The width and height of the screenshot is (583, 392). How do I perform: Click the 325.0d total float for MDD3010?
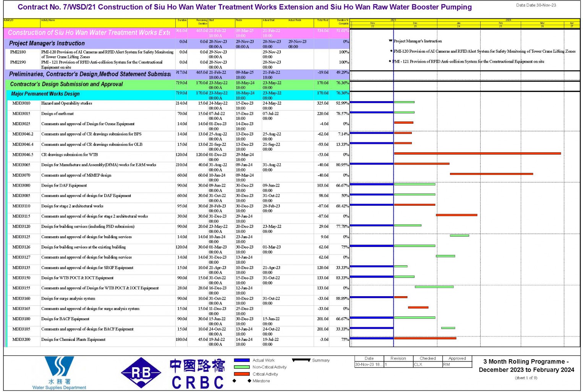322,103
